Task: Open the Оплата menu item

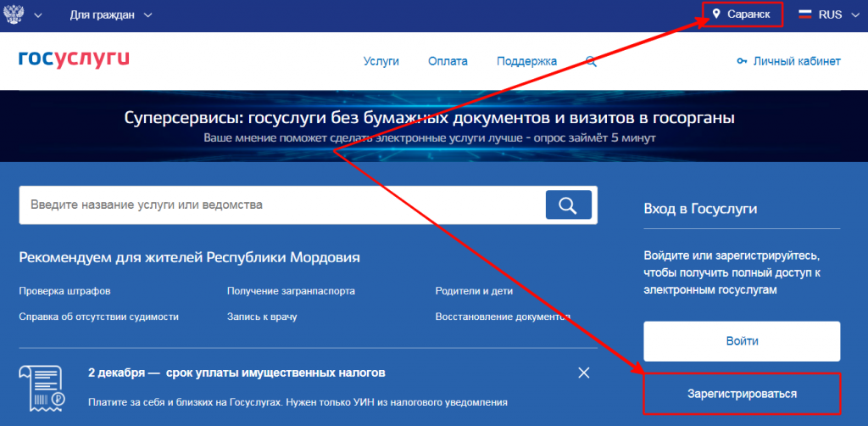Action: coord(448,61)
